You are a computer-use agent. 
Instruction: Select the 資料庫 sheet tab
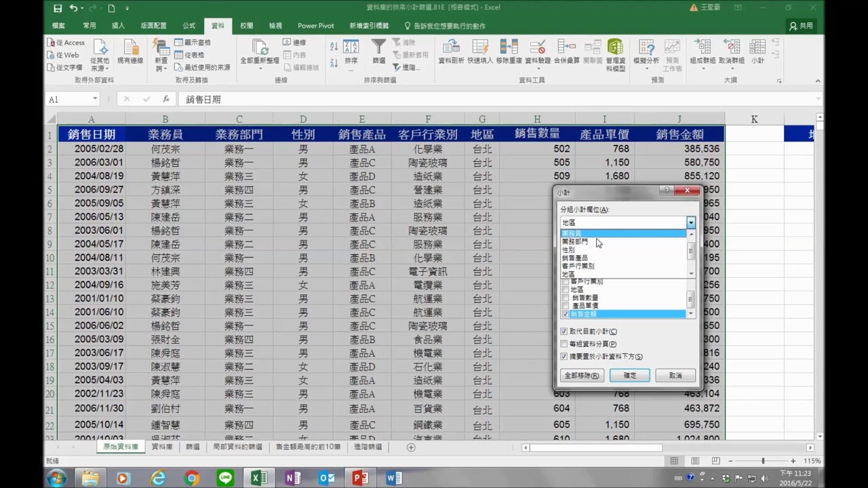[x=162, y=447]
